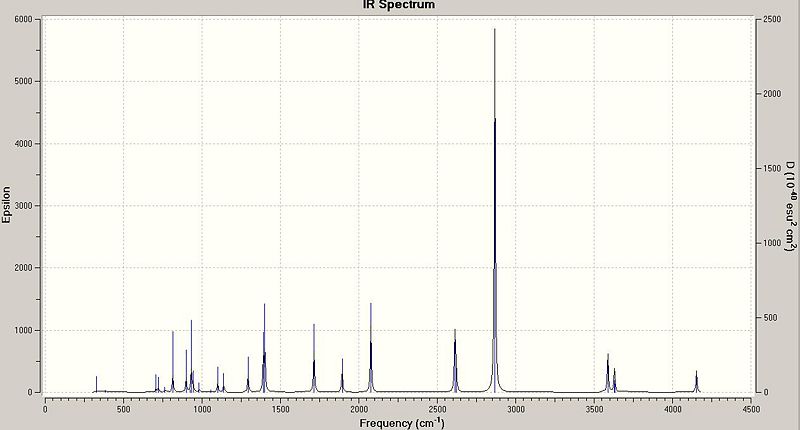Click the 6000 tick on Epsilon axis
This screenshot has height=430, width=800.
[x=23, y=19]
